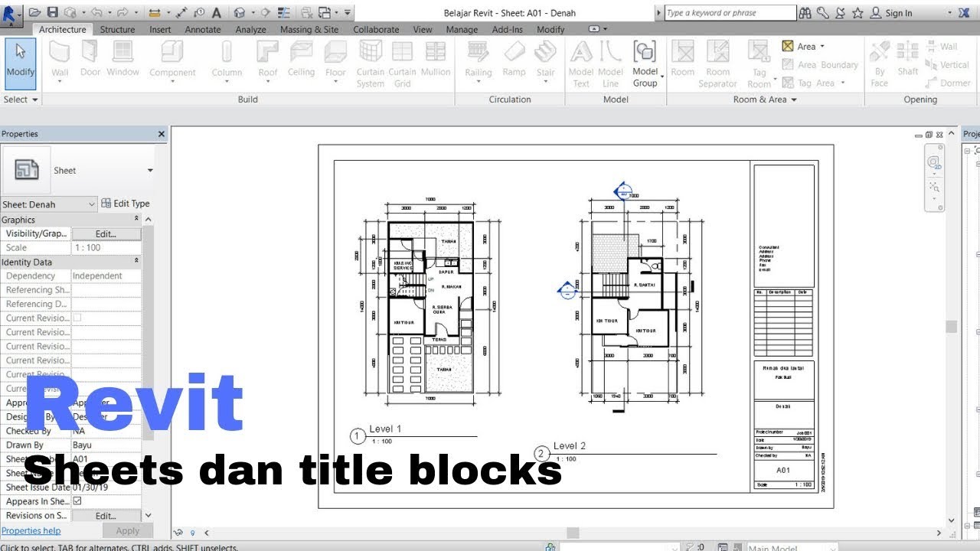Click the 2D navigation wheel icon
Viewport: 980px width, 551px height.
pyautogui.click(x=935, y=163)
